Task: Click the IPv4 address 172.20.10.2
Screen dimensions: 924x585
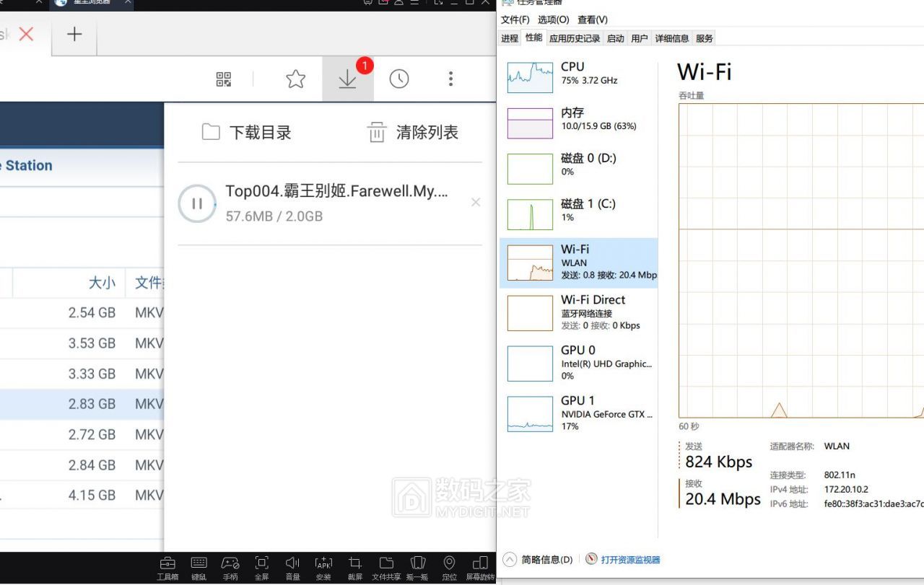Action: point(846,490)
